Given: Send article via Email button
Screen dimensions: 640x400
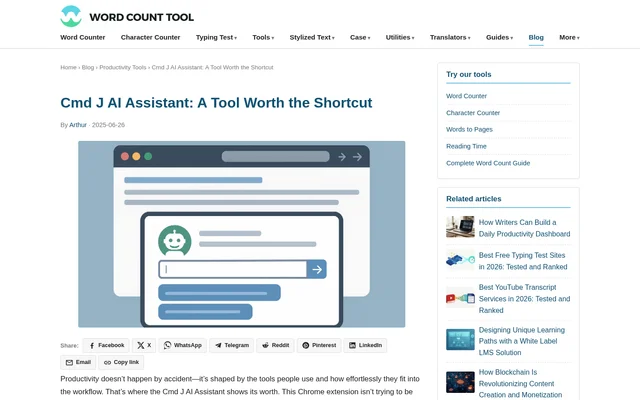Looking at the screenshot, I should 78,362.
